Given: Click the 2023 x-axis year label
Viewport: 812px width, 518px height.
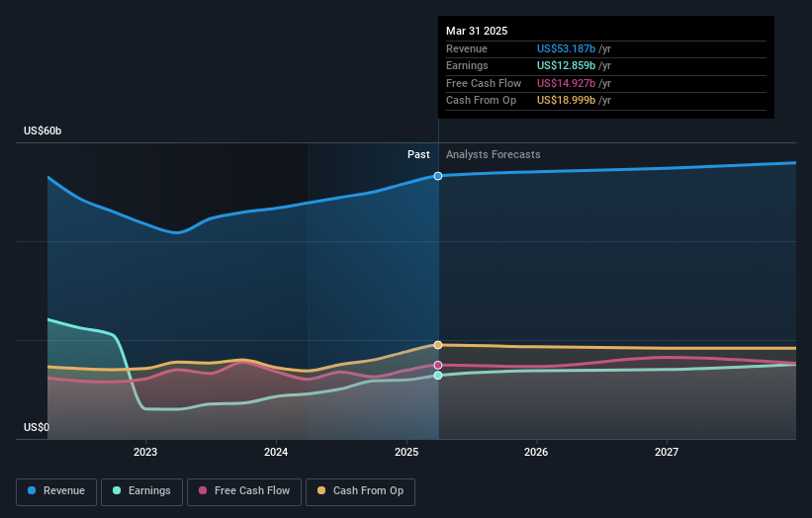Looking at the screenshot, I should tap(145, 452).
